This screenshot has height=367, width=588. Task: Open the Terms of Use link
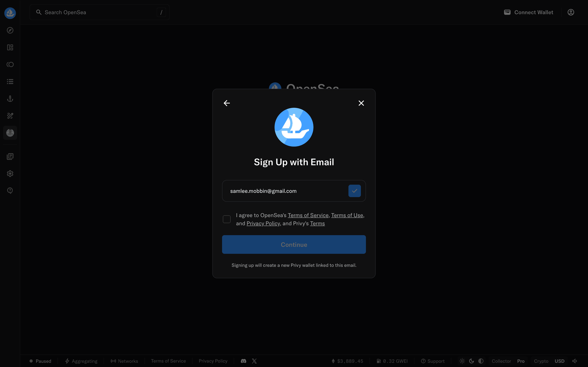click(347, 215)
